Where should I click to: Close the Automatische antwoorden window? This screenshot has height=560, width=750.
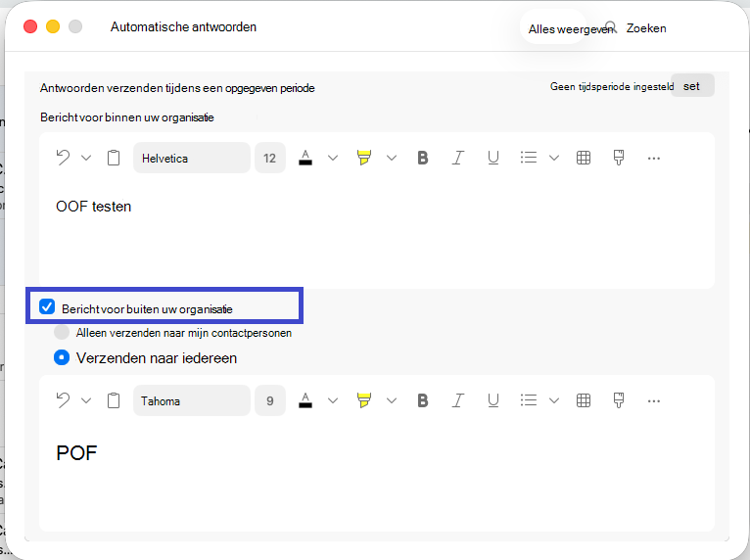[x=30, y=26]
